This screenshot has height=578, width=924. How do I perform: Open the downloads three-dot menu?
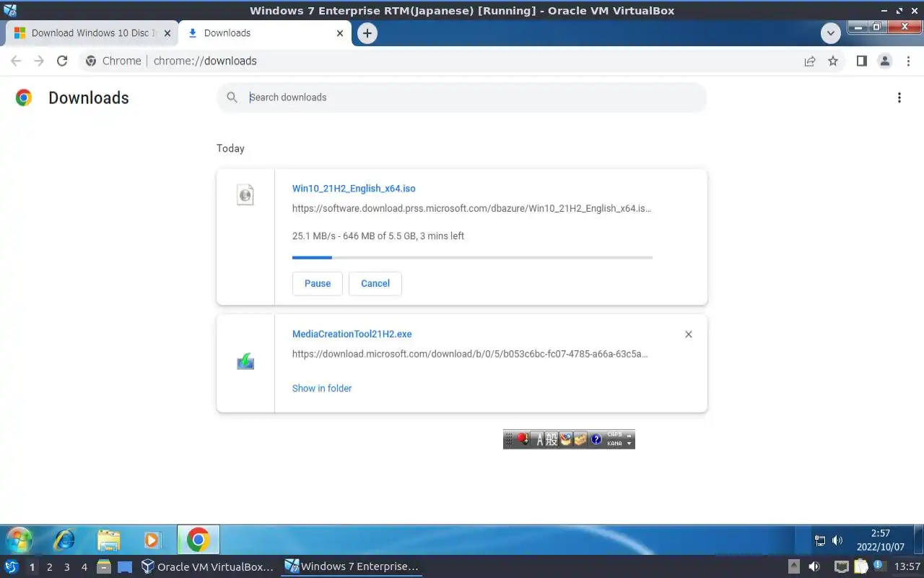click(x=899, y=98)
